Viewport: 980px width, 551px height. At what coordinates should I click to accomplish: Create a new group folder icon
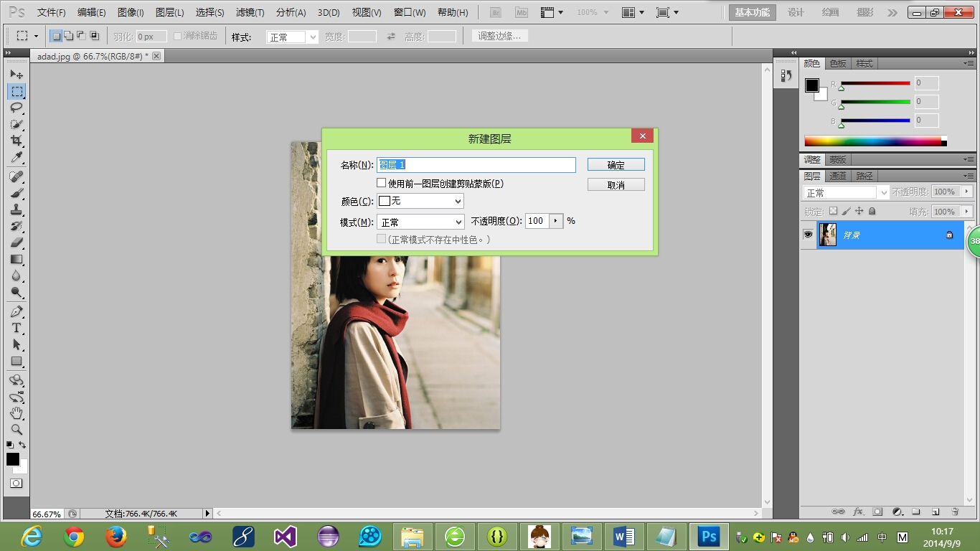(916, 512)
